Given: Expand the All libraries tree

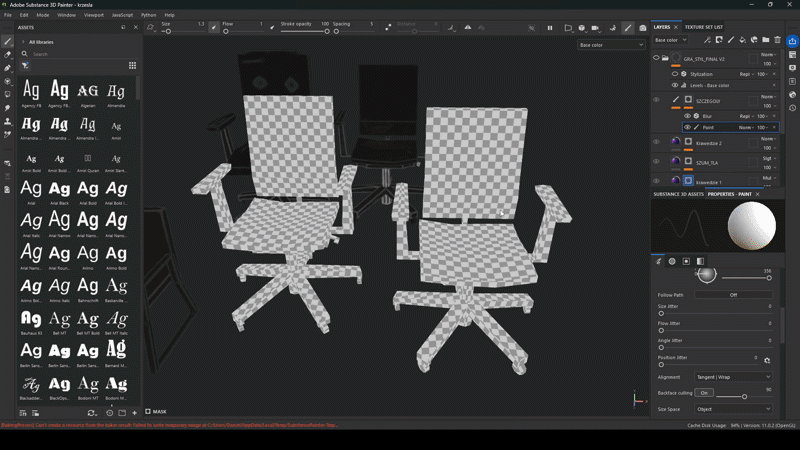Looking at the screenshot, I should pos(22,42).
